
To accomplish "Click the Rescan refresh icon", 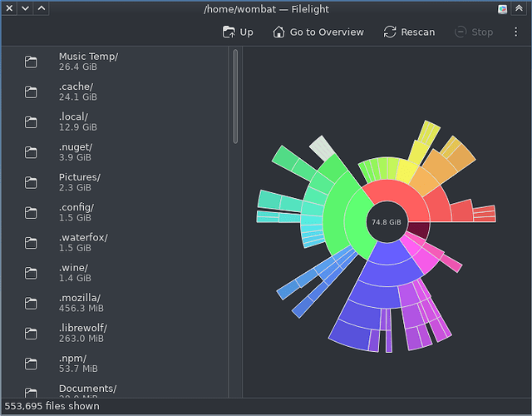I will (390, 32).
